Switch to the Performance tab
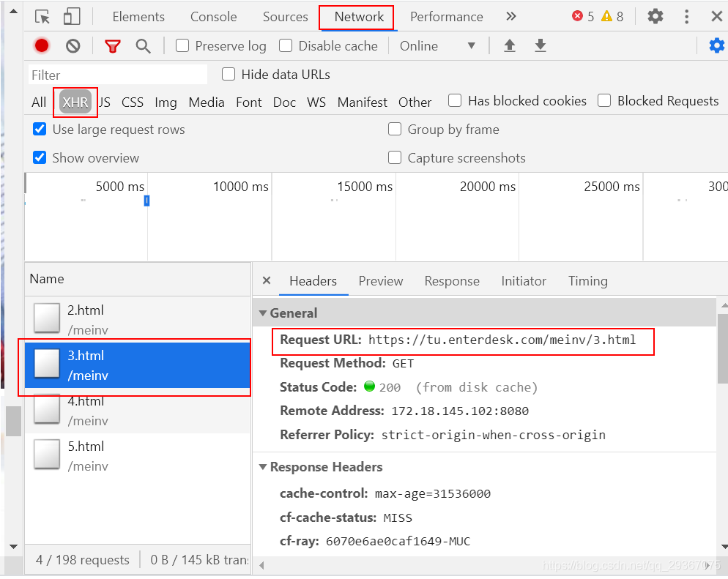Image resolution: width=728 pixels, height=579 pixels. point(447,17)
